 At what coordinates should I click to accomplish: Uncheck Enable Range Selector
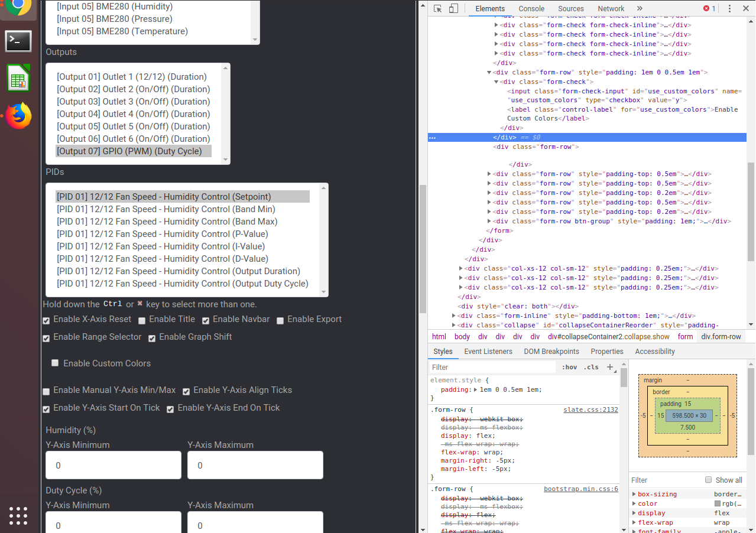pyautogui.click(x=46, y=337)
